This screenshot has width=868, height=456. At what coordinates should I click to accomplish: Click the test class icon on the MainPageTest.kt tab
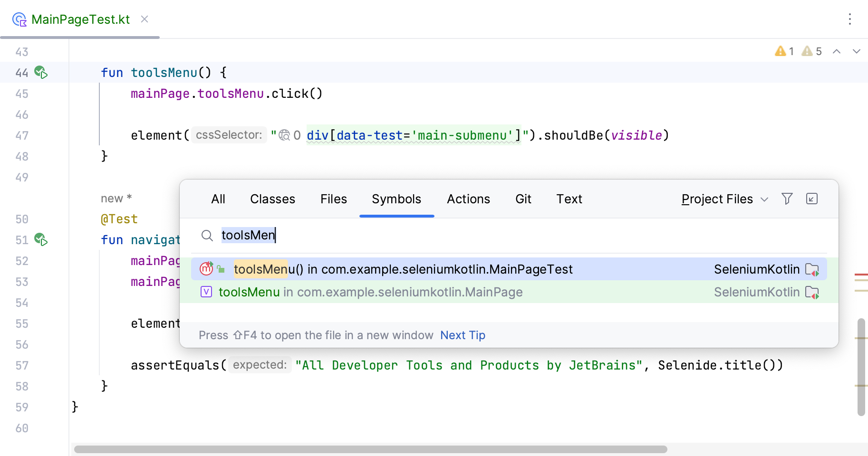(x=18, y=19)
